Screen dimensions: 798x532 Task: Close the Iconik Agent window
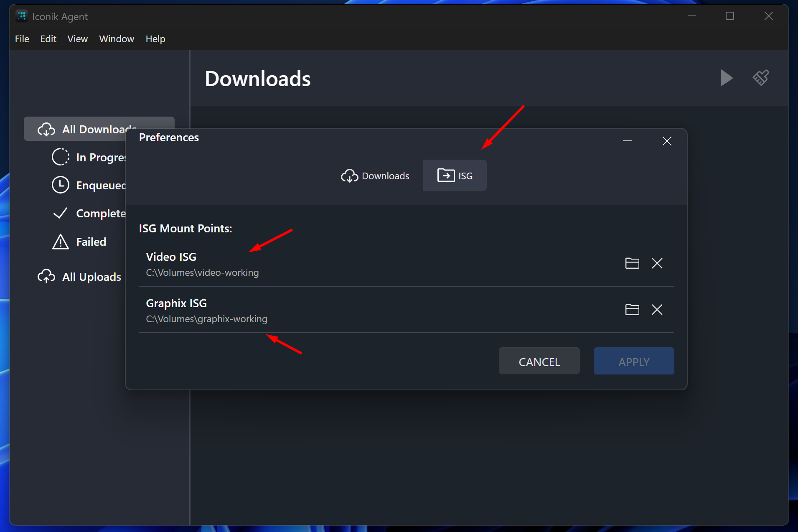tap(769, 16)
